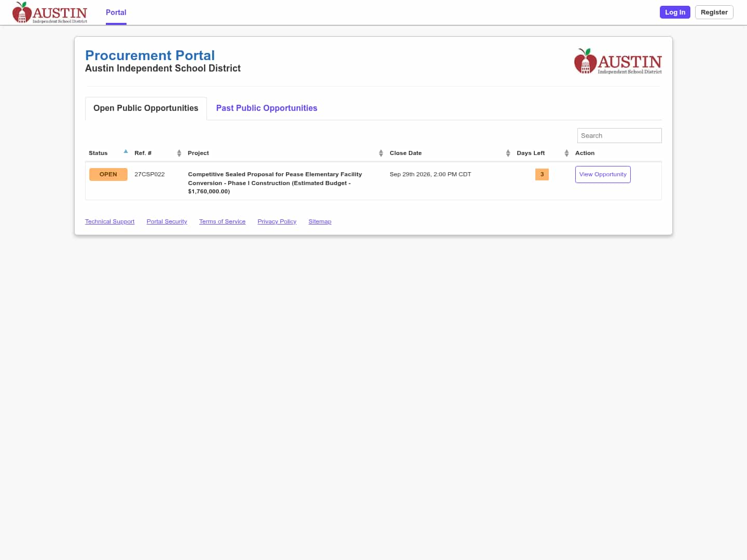Sort table by Project column arrows
747x560 pixels.
click(381, 153)
